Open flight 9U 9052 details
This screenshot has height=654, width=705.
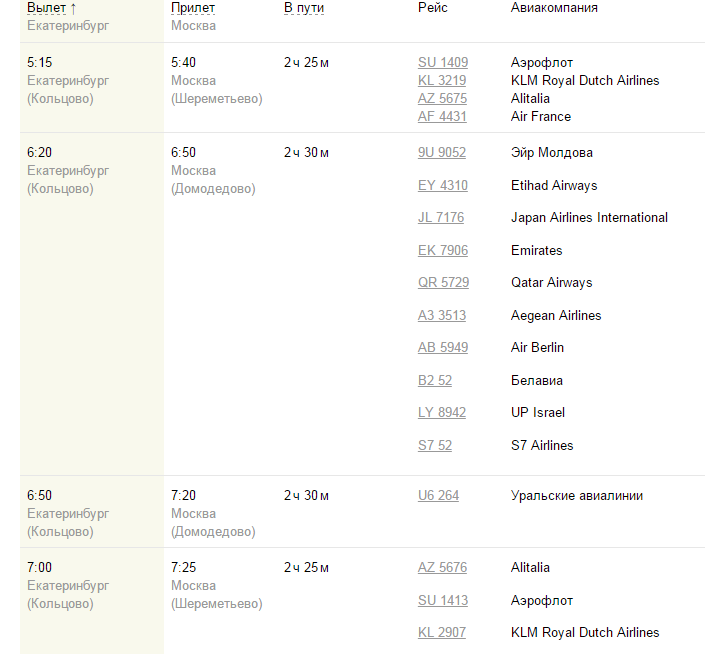point(442,153)
